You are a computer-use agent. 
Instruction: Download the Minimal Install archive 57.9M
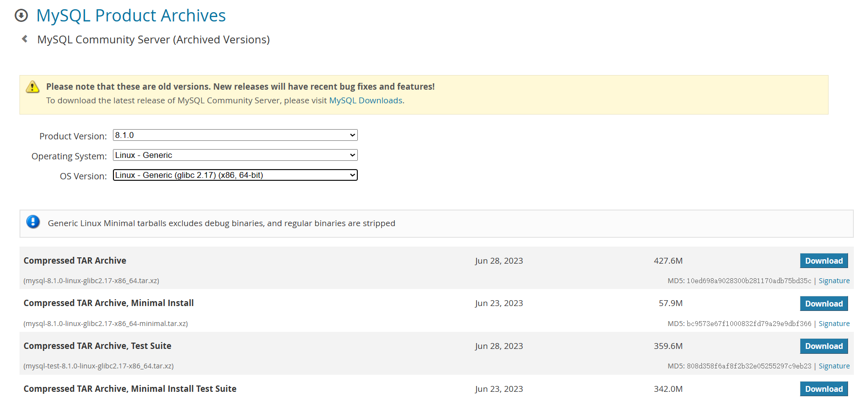pos(824,304)
